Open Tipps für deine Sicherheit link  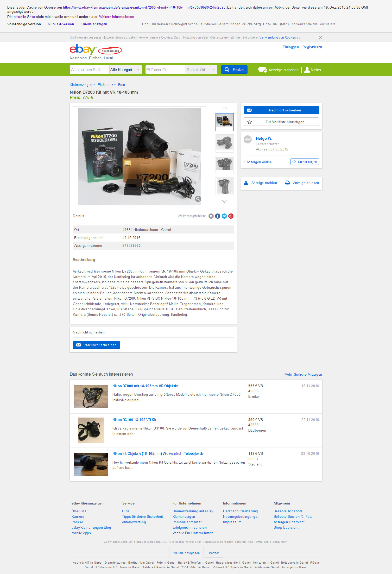click(x=142, y=516)
